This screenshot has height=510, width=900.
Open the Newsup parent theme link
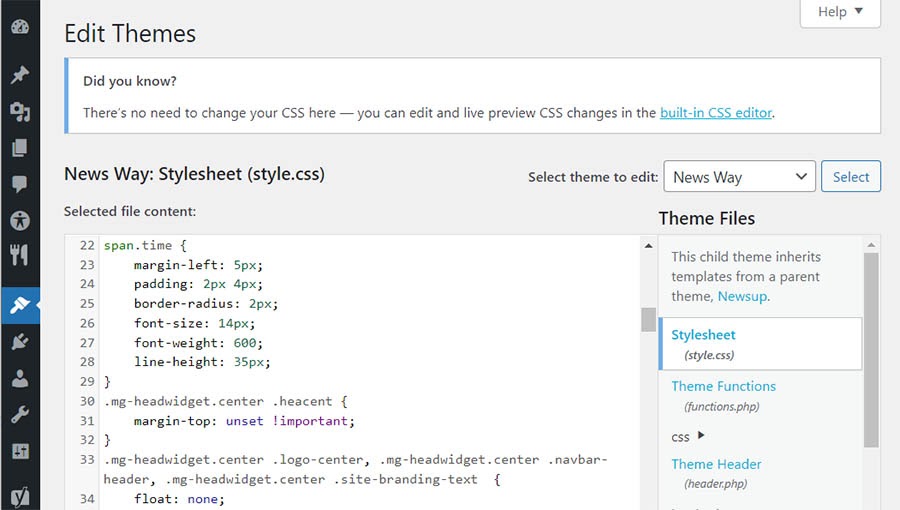[742, 296]
